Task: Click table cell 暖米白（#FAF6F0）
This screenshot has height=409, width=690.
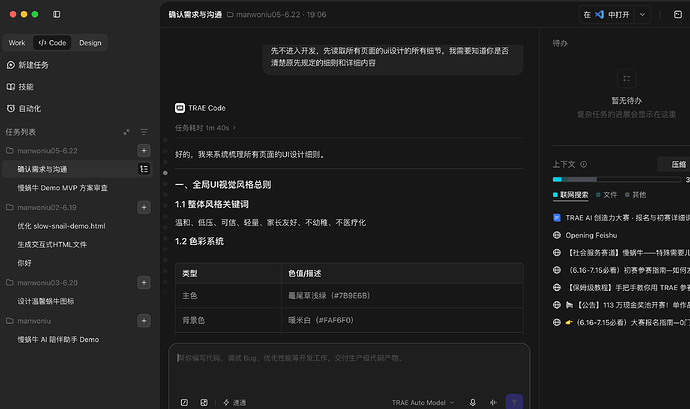Action: (x=402, y=320)
